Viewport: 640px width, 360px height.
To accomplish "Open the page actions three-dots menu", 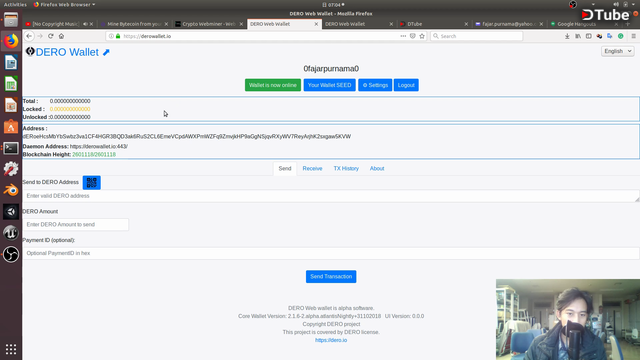I will pyautogui.click(x=403, y=36).
